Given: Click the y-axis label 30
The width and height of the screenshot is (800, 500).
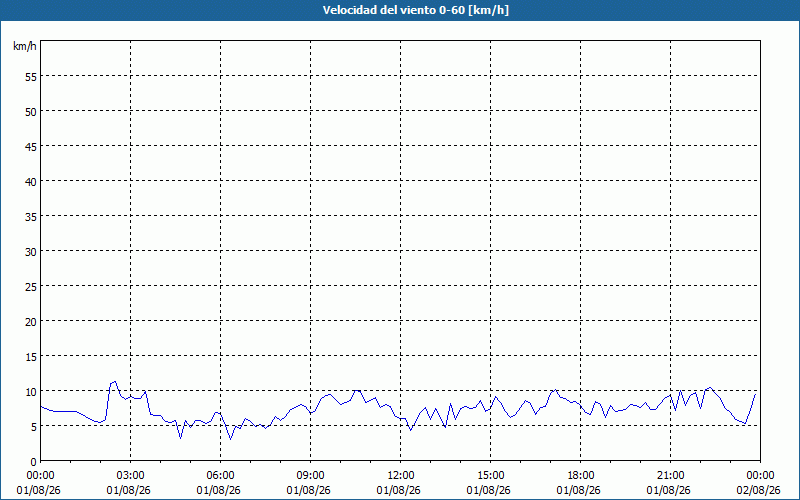Looking at the screenshot, I should pyautogui.click(x=31, y=252).
